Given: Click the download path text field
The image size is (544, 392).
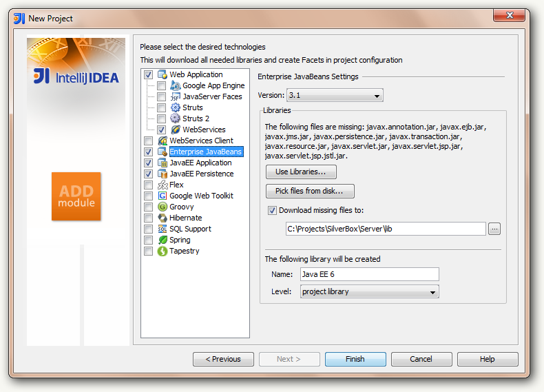Looking at the screenshot, I should pos(386,229).
